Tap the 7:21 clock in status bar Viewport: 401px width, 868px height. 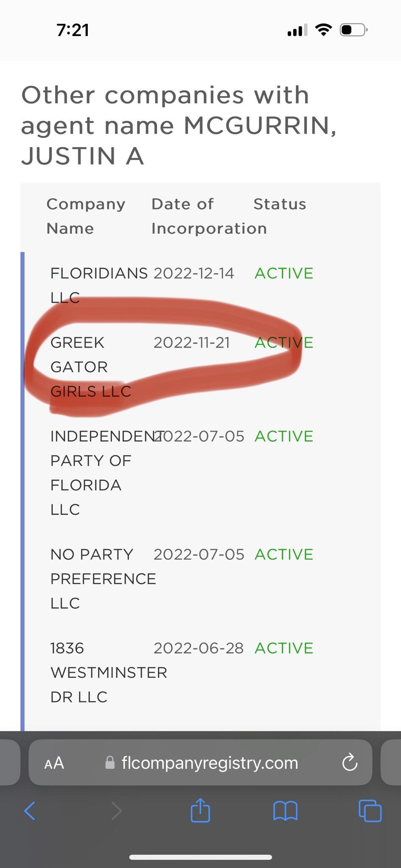click(x=73, y=30)
